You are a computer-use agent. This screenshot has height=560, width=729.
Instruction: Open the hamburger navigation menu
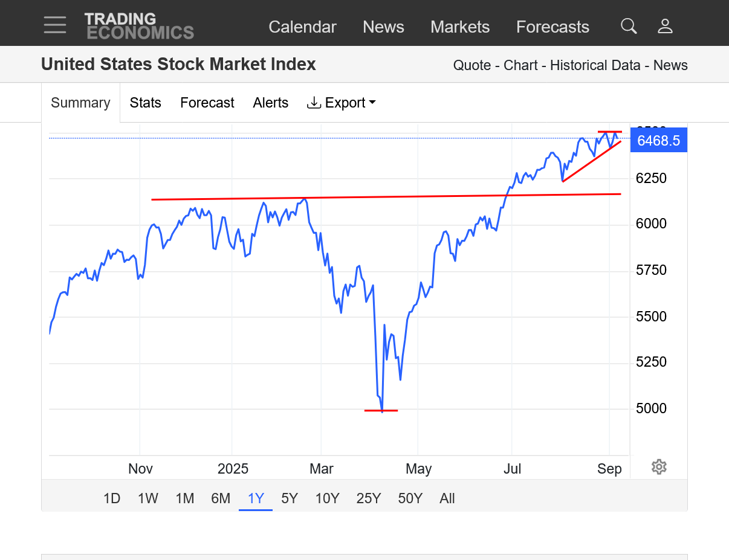[x=55, y=25]
